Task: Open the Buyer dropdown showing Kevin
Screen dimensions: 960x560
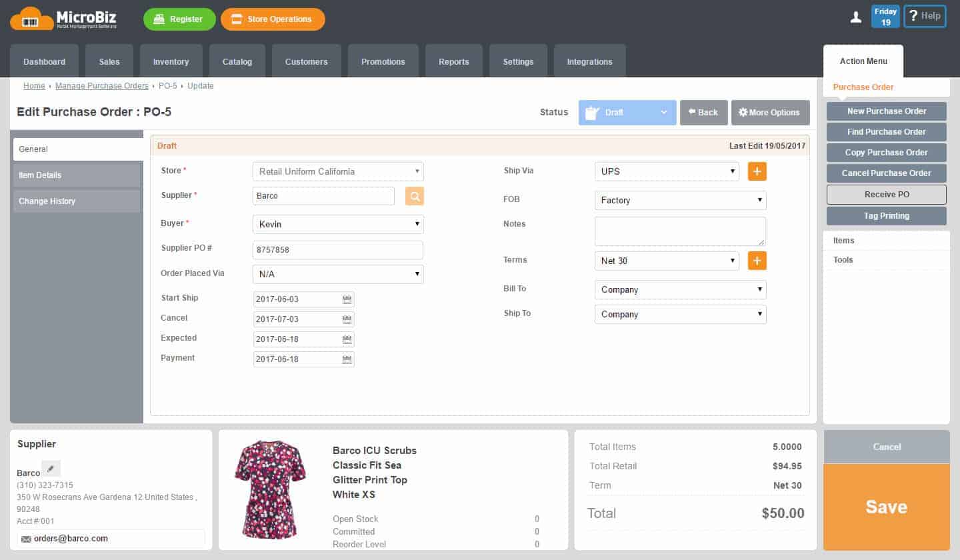Action: (338, 225)
